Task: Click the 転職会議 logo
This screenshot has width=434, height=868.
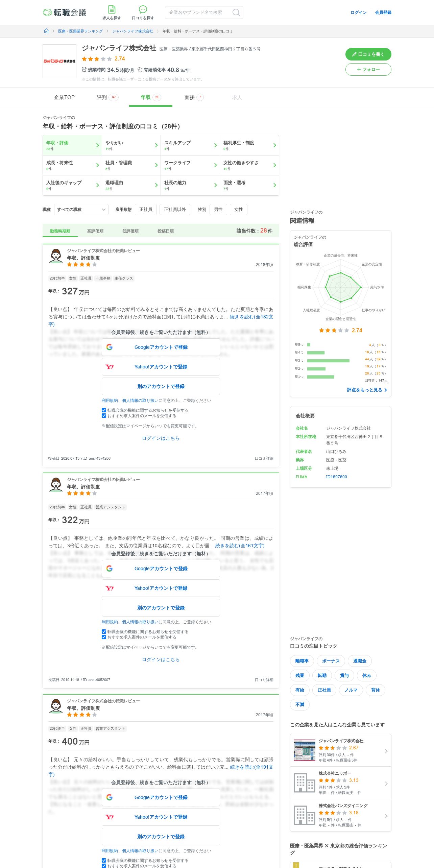Action: [65, 13]
